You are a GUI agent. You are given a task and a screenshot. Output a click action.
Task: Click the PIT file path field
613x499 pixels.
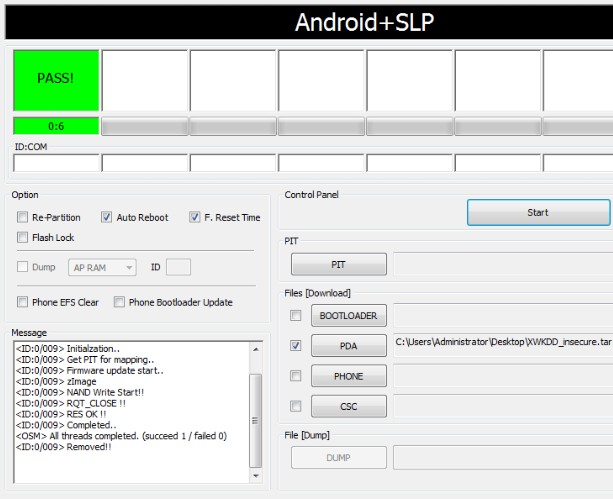point(503,264)
